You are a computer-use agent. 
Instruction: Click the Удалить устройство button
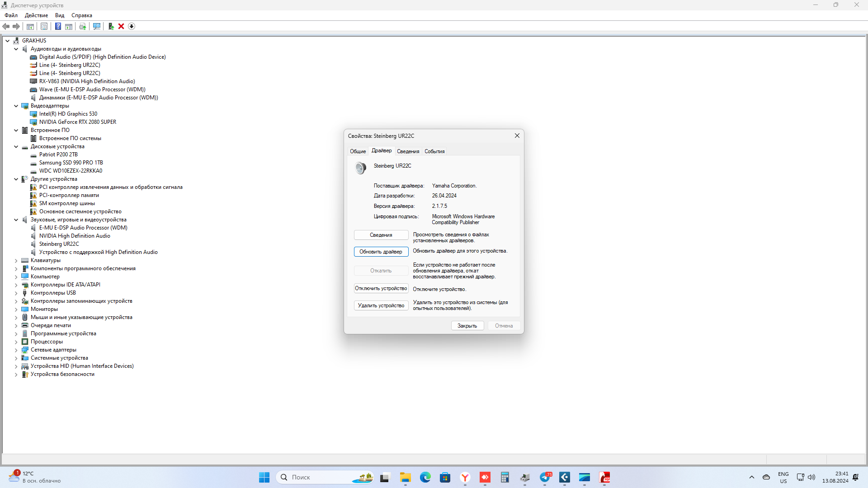tap(381, 305)
